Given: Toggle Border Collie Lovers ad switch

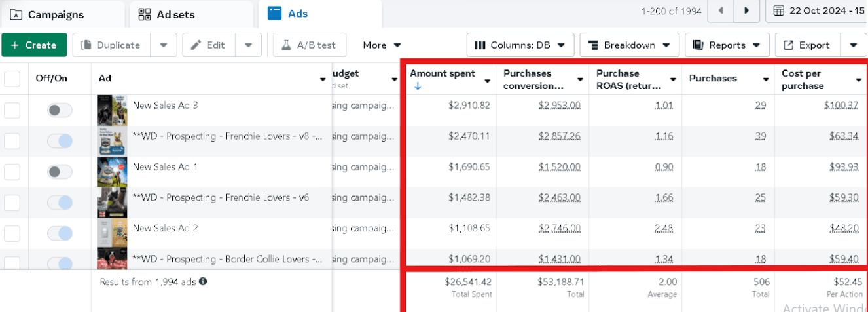Looking at the screenshot, I should click(60, 263).
